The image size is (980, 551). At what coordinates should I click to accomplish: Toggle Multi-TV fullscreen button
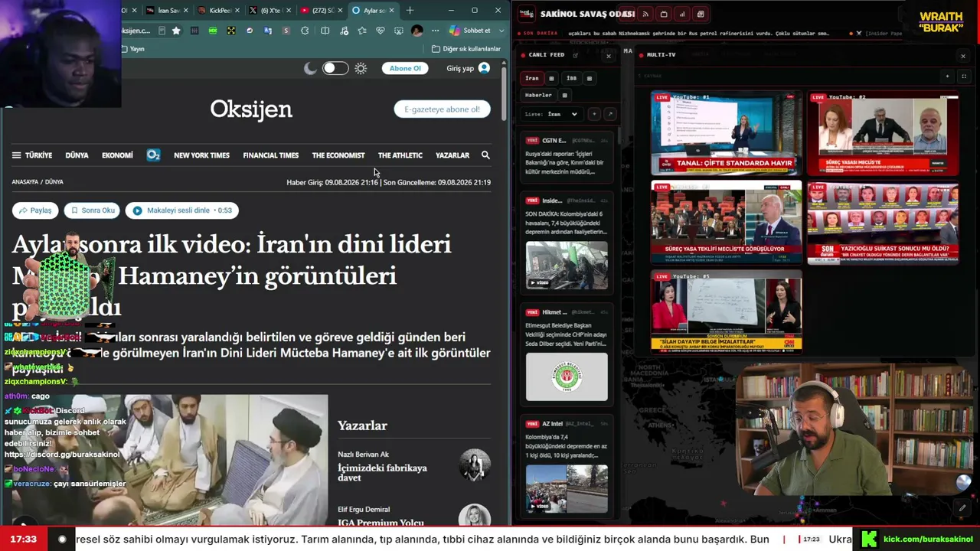click(964, 77)
